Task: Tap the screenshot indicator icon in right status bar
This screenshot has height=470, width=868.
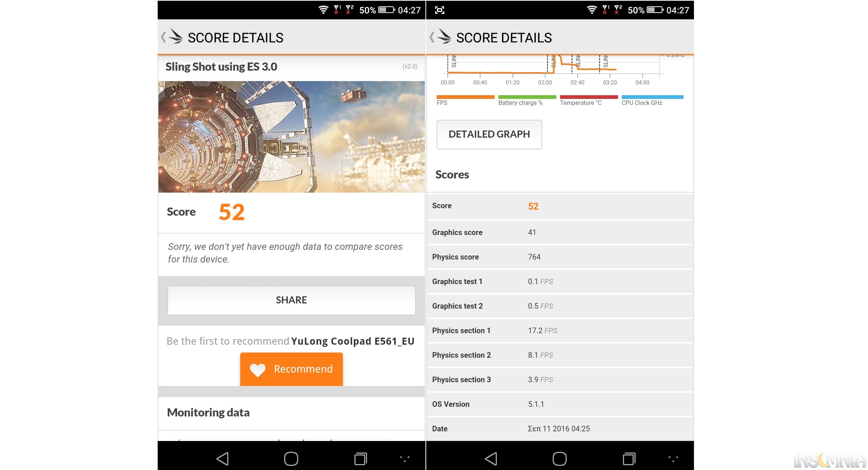Action: coord(440,10)
